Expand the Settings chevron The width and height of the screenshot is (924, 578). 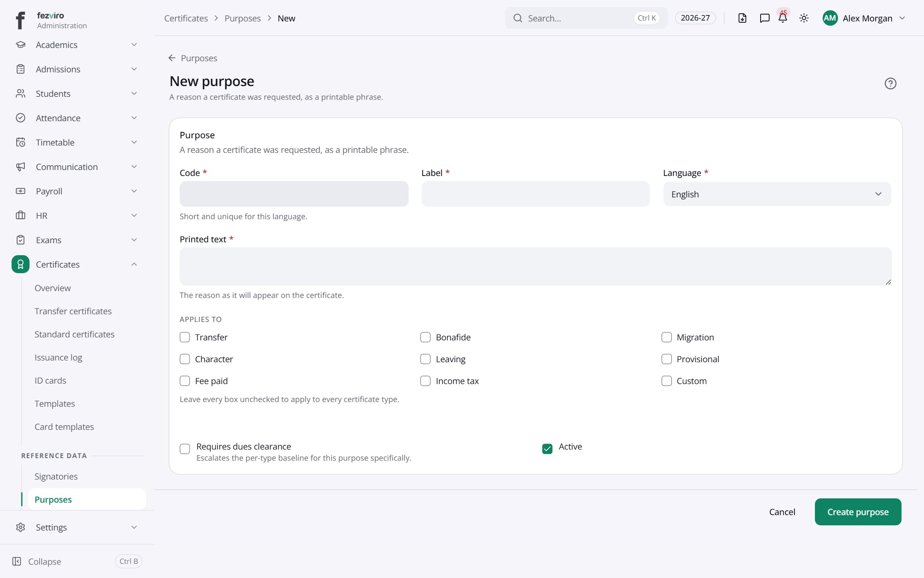click(x=134, y=527)
